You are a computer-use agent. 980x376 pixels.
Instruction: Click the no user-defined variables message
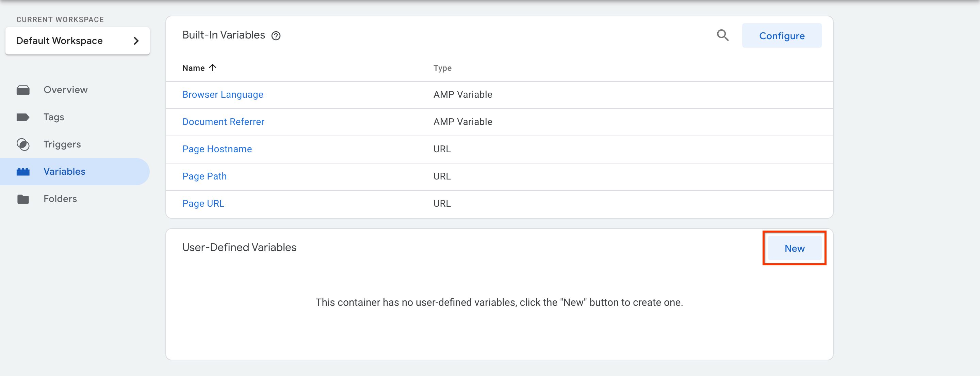coord(499,302)
